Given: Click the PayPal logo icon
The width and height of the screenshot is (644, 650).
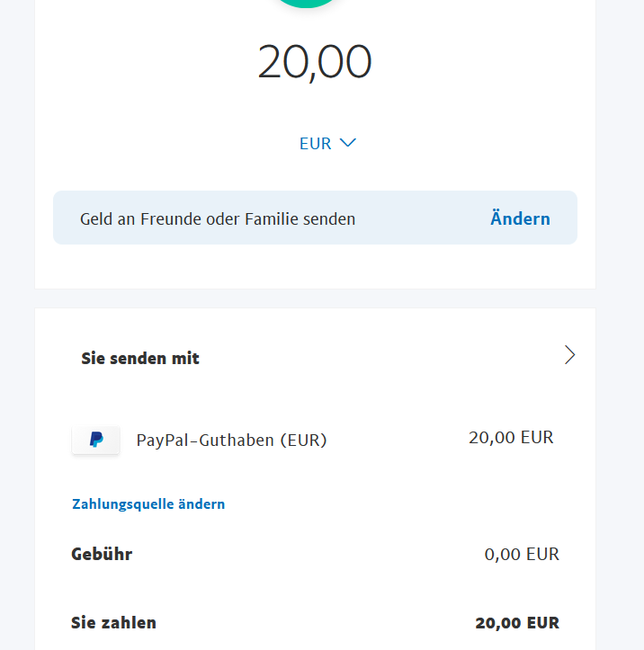Looking at the screenshot, I should coord(95,440).
